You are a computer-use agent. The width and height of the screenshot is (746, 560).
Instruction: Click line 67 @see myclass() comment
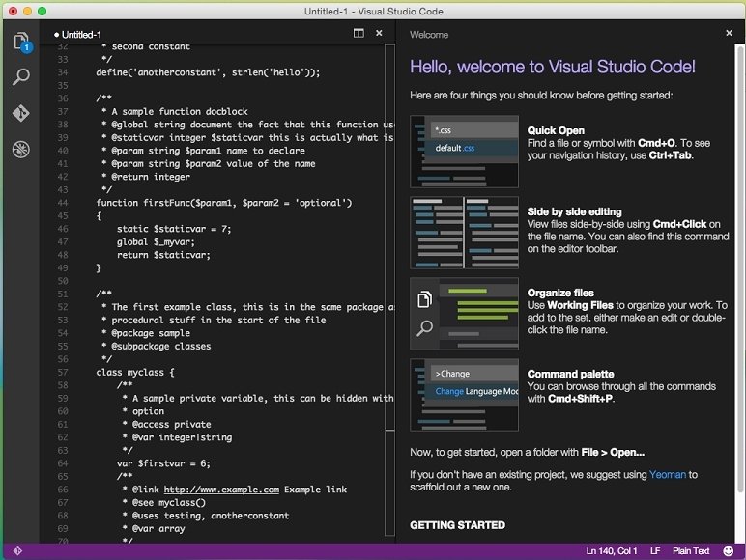(x=164, y=502)
